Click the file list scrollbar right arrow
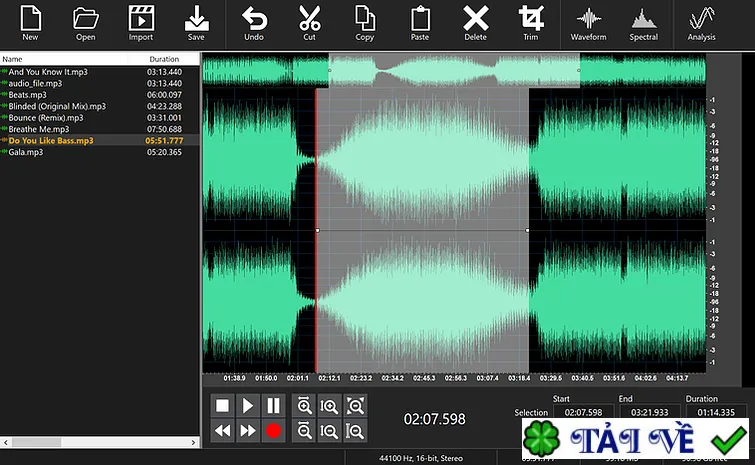The width and height of the screenshot is (755, 465). [194, 442]
